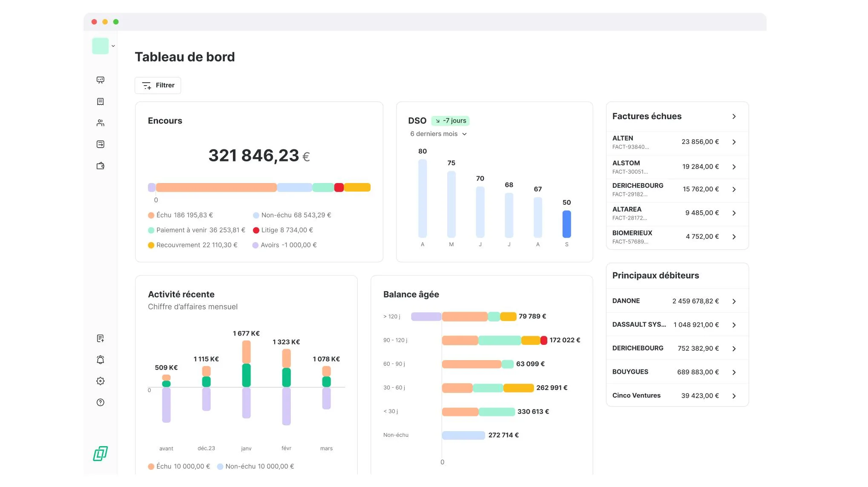Open the task list icon in lower sidebar

(101, 338)
